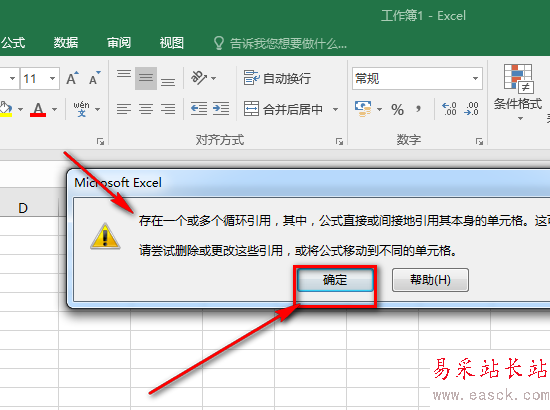The image size is (550, 410).
Task: Apply the red font color
Action: [38, 109]
